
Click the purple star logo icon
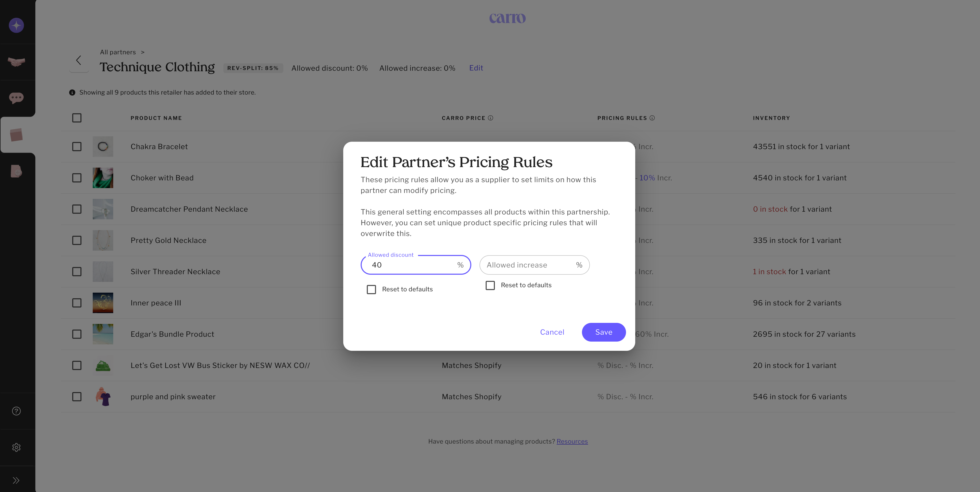[16, 25]
